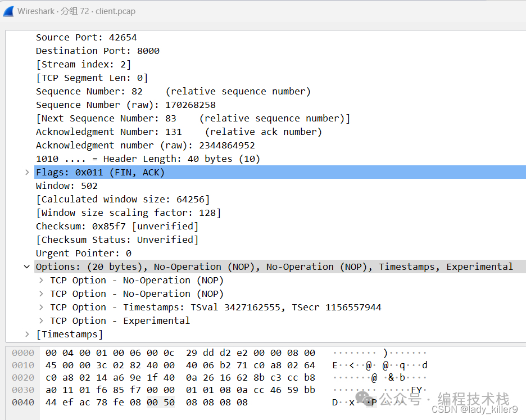Click the ASCII column of hex row 0010

pos(380,365)
